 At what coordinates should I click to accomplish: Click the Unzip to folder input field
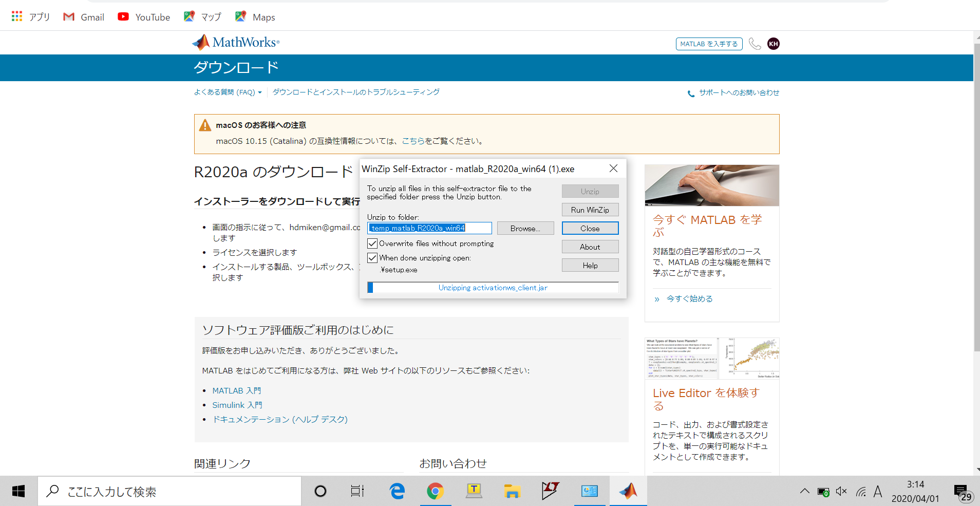430,228
